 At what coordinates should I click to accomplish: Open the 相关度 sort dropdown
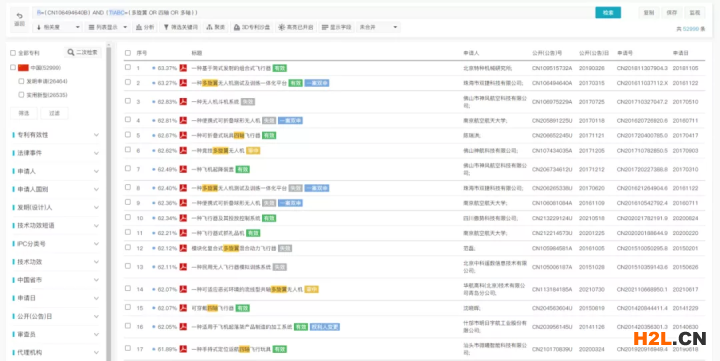pos(58,28)
